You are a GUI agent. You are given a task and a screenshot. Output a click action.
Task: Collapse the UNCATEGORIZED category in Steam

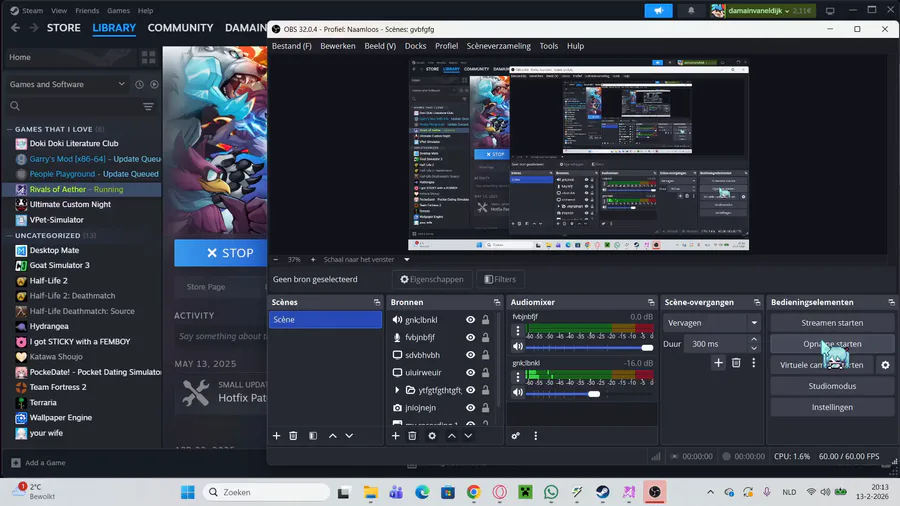(9, 236)
